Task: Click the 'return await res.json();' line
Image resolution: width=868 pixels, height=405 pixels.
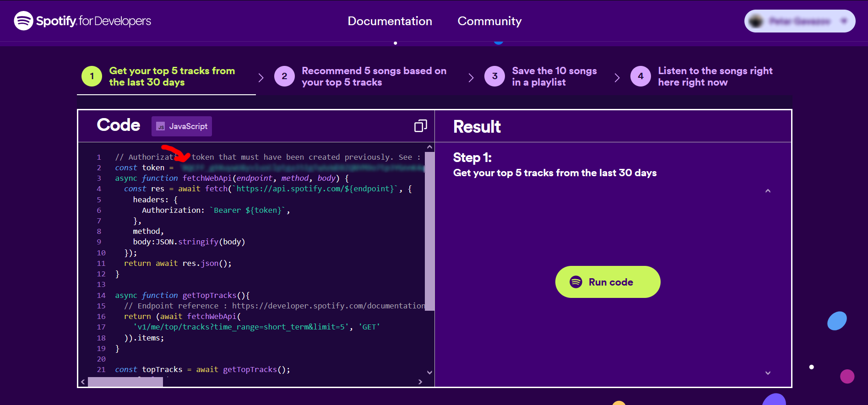Action: 178,263
